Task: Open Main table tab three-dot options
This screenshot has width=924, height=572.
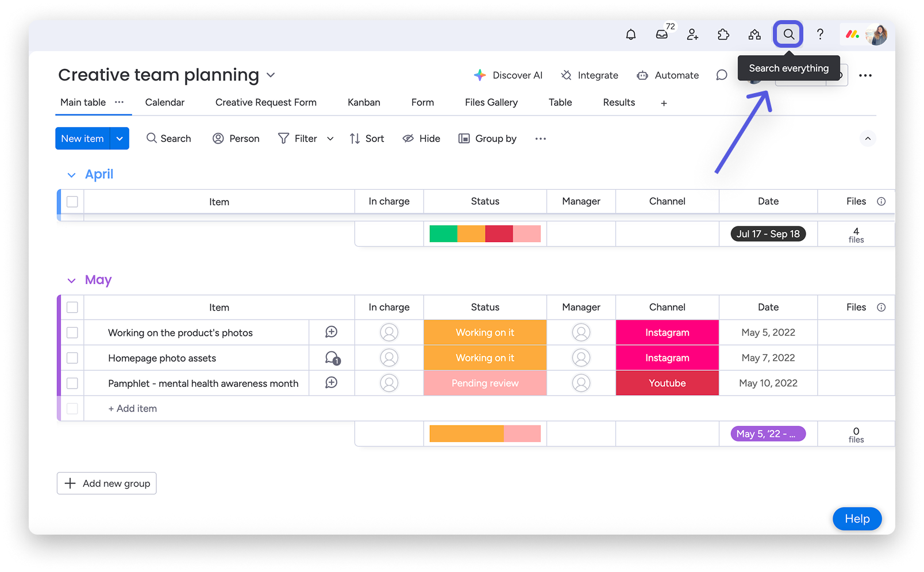Action: pos(119,102)
